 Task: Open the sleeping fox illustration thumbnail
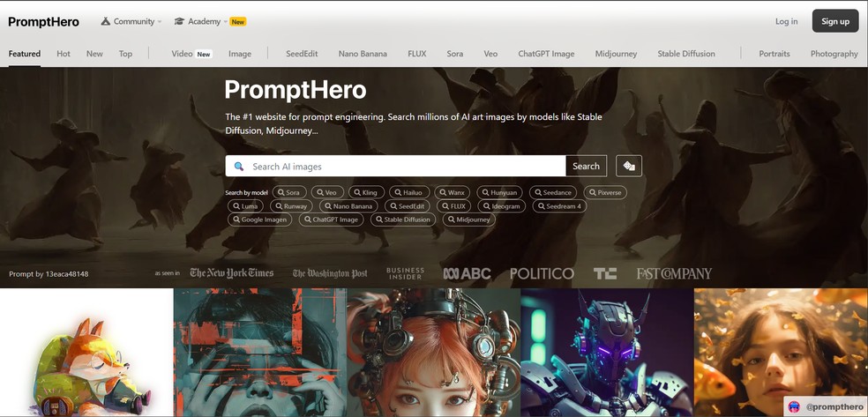pyautogui.click(x=86, y=353)
